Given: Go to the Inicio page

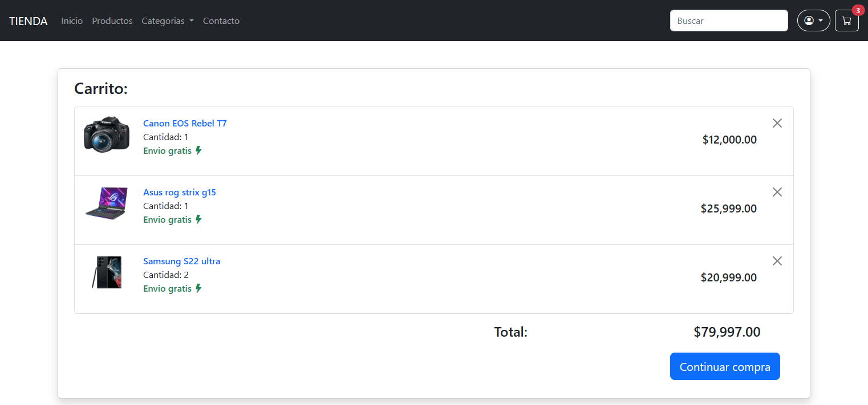Looking at the screenshot, I should (x=72, y=21).
